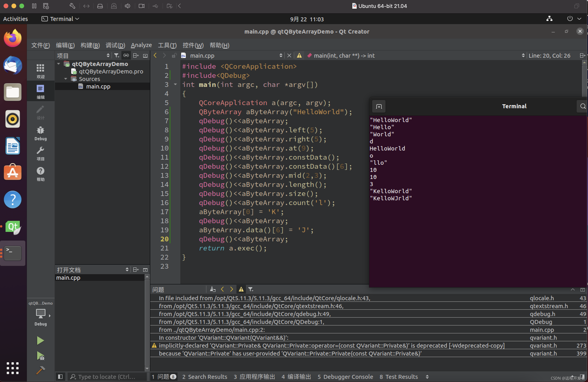Fold main function at line 3
The width and height of the screenshot is (588, 382).
pos(175,84)
